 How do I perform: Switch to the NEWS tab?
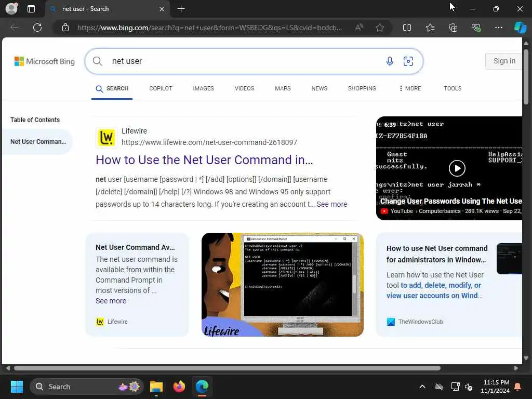(320, 88)
